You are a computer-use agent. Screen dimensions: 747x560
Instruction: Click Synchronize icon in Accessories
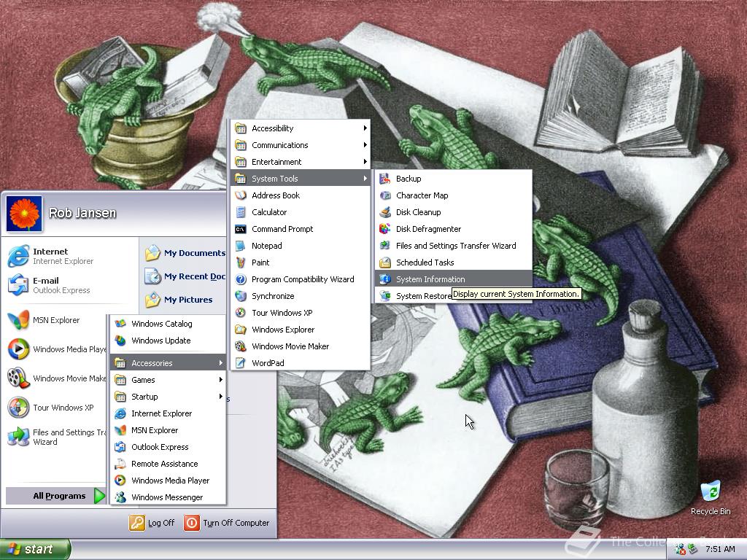pyautogui.click(x=241, y=296)
